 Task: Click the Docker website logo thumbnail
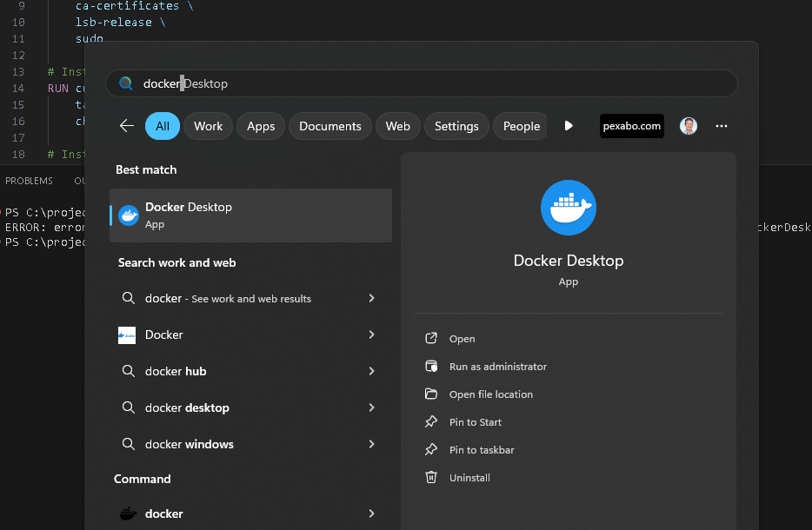click(127, 335)
